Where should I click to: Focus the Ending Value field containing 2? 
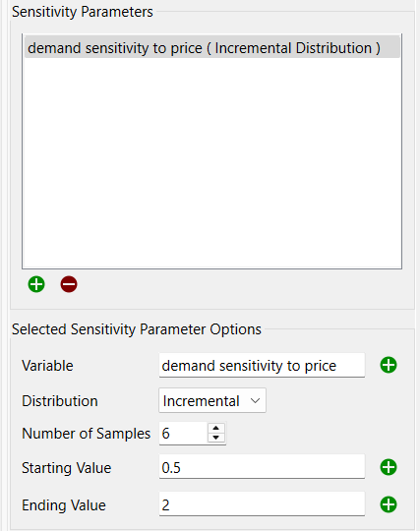[262, 504]
